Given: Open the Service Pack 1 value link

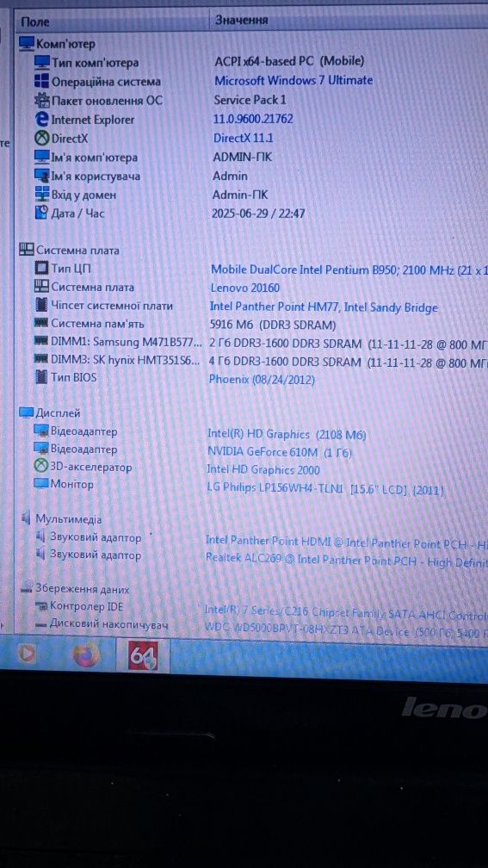Looking at the screenshot, I should point(250,100).
